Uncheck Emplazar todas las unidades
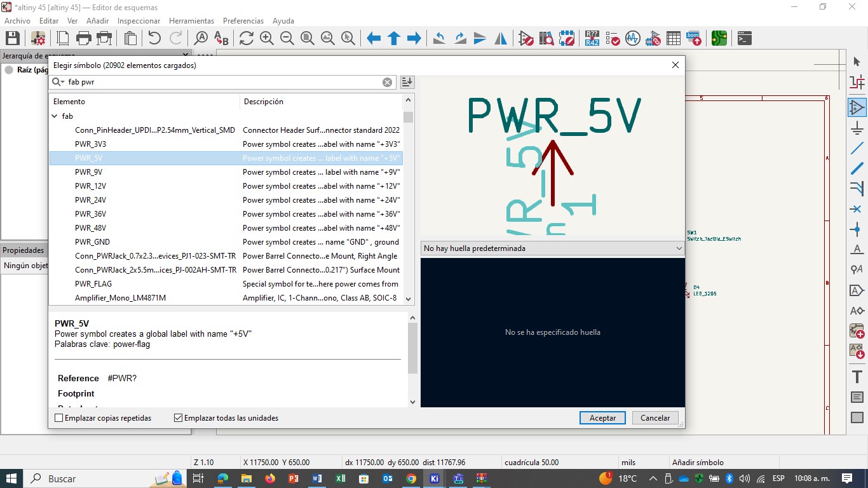The height and width of the screenshot is (488, 868). pos(179,418)
